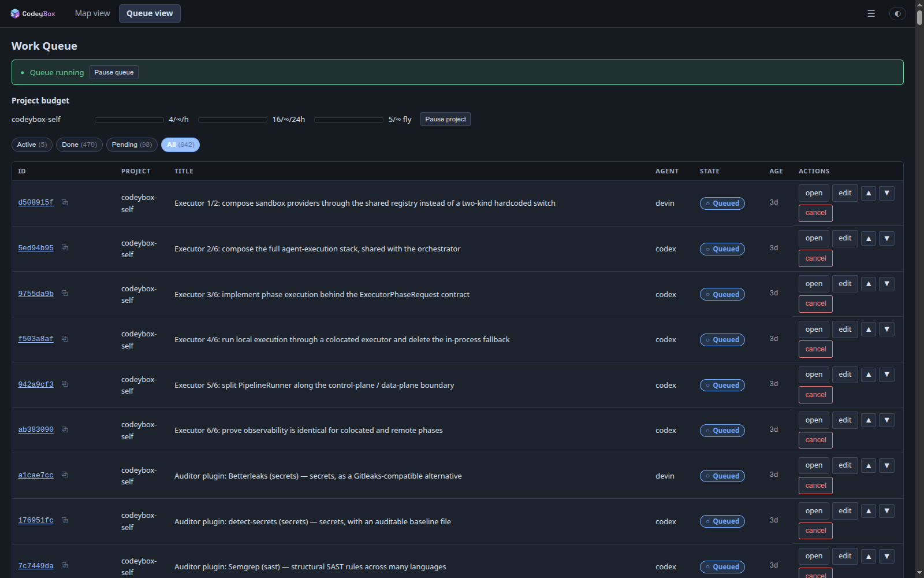Move Executor 4/6 task up

pyautogui.click(x=869, y=329)
